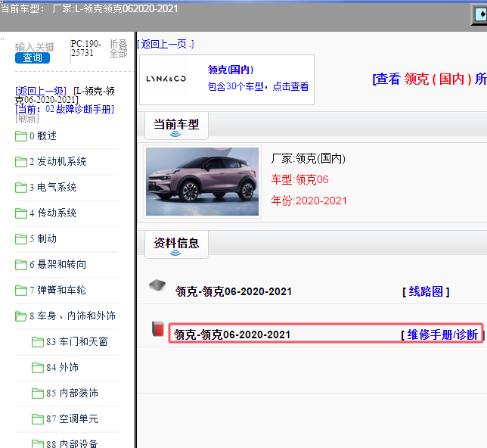
Task: Click folder icon for 7 弹簧和车轮
Action: click(21, 291)
